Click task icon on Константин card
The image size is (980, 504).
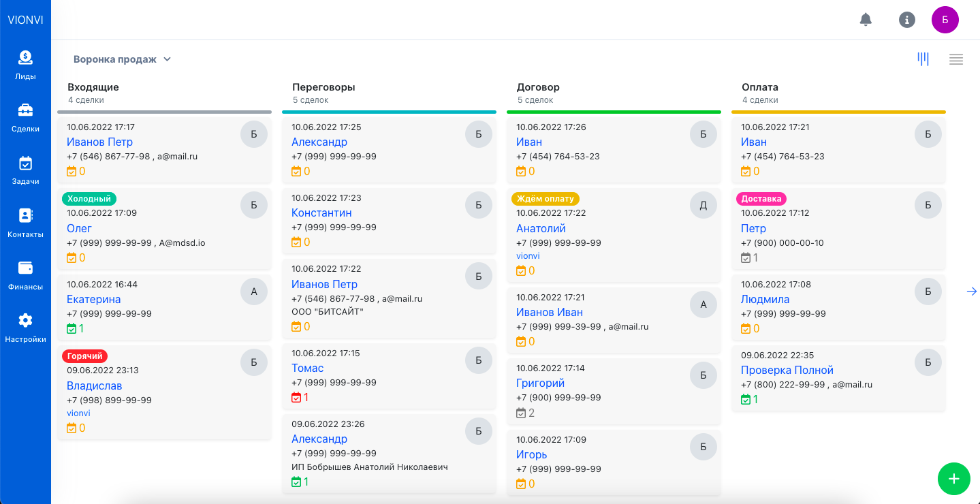pos(296,242)
